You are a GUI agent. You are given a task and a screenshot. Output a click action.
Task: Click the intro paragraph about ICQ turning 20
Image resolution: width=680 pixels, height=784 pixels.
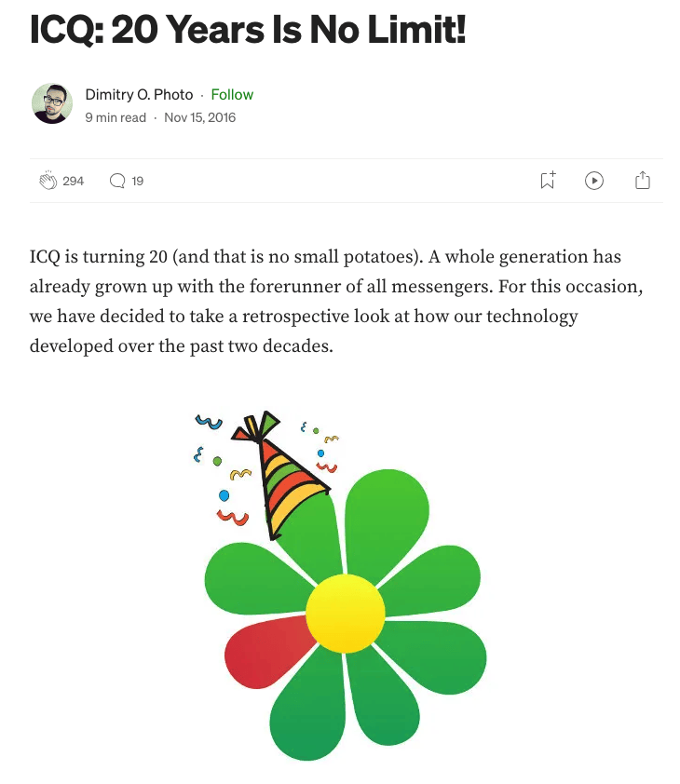[x=336, y=301]
